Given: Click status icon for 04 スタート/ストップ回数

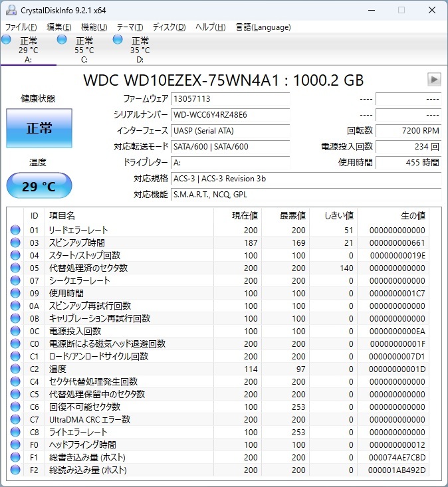Looking at the screenshot, I should [15, 255].
